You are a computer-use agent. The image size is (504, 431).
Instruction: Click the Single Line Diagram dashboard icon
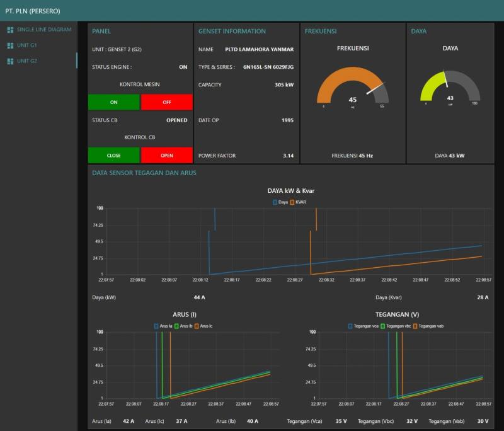10,30
